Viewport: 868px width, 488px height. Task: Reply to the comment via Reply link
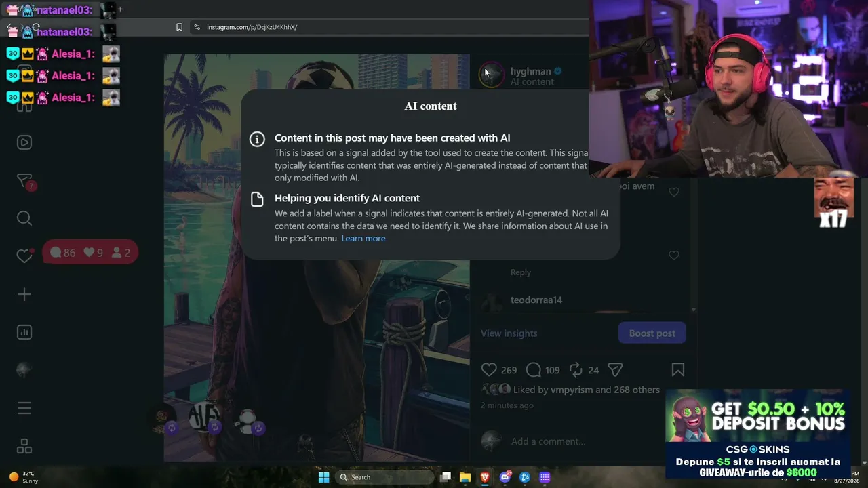click(521, 272)
